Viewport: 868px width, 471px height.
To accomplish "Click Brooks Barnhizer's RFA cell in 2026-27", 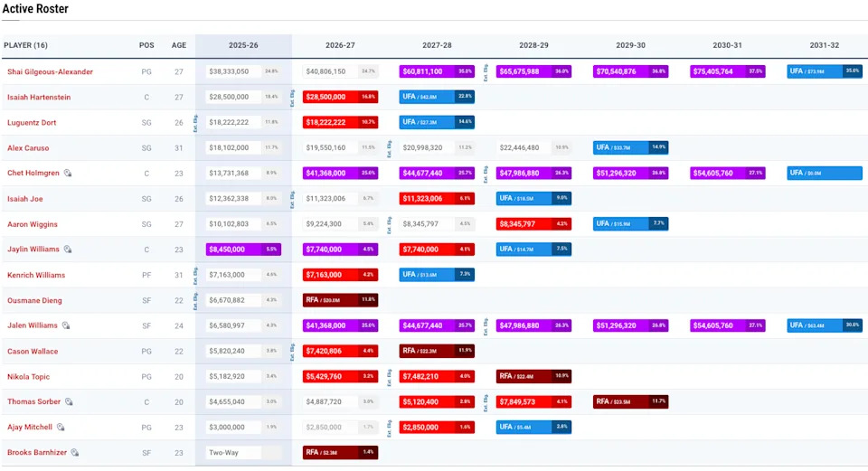I will click(x=340, y=453).
